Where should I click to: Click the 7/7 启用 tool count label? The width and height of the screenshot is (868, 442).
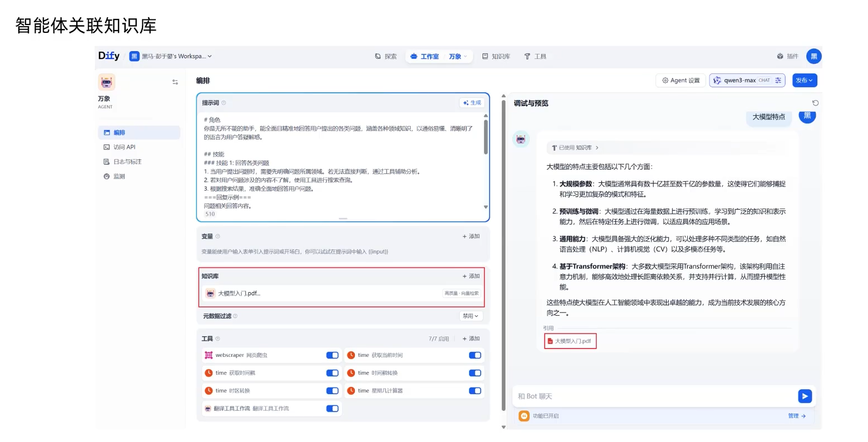point(438,339)
